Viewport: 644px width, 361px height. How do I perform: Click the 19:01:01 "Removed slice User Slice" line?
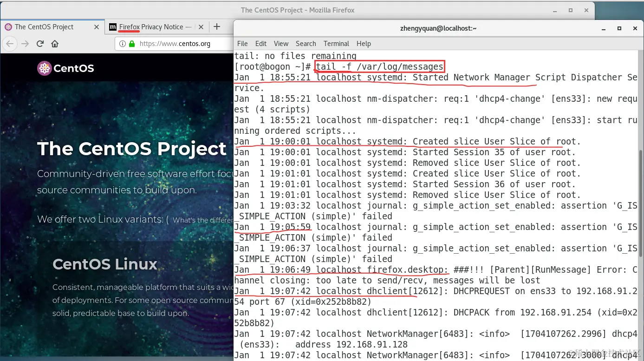(x=408, y=195)
